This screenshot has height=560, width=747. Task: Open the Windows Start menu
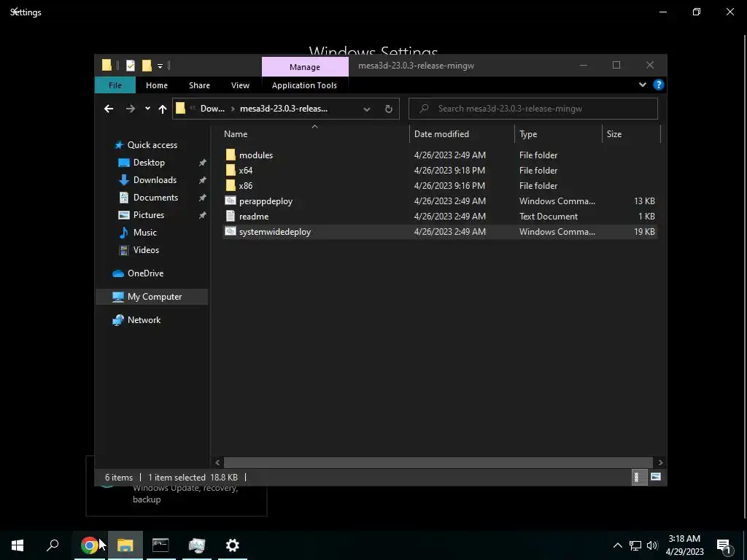[18, 545]
